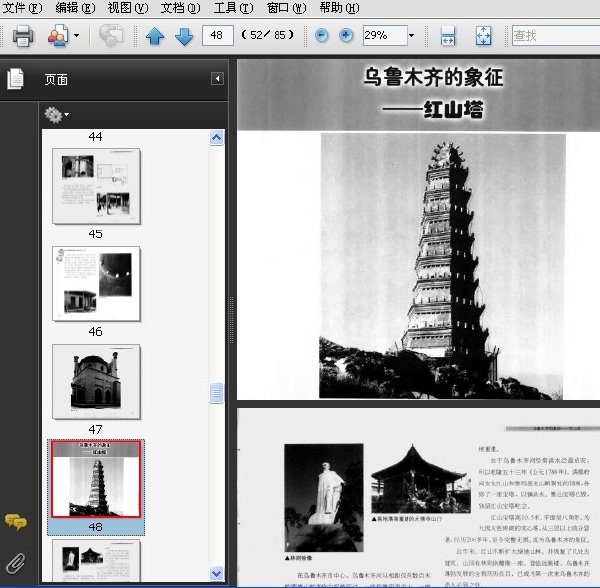Select page 47 mosque thumbnail
The image size is (600, 588).
(x=96, y=381)
